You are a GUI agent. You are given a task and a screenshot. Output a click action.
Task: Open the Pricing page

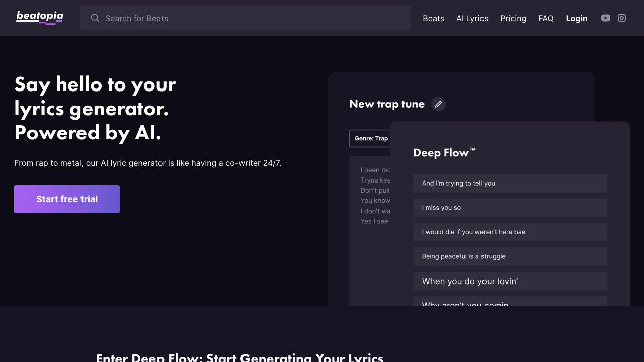tap(513, 18)
